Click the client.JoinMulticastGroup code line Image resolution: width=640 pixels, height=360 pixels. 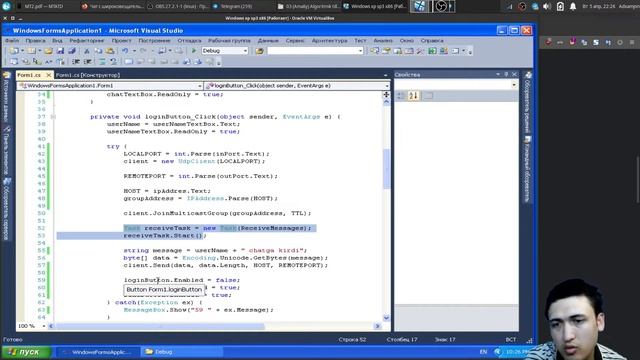pyautogui.click(x=217, y=213)
